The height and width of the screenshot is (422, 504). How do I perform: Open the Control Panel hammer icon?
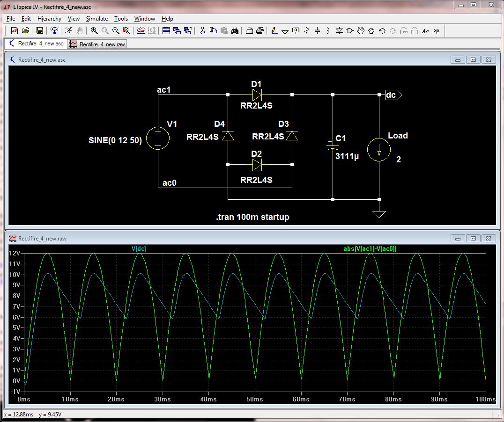[x=54, y=31]
